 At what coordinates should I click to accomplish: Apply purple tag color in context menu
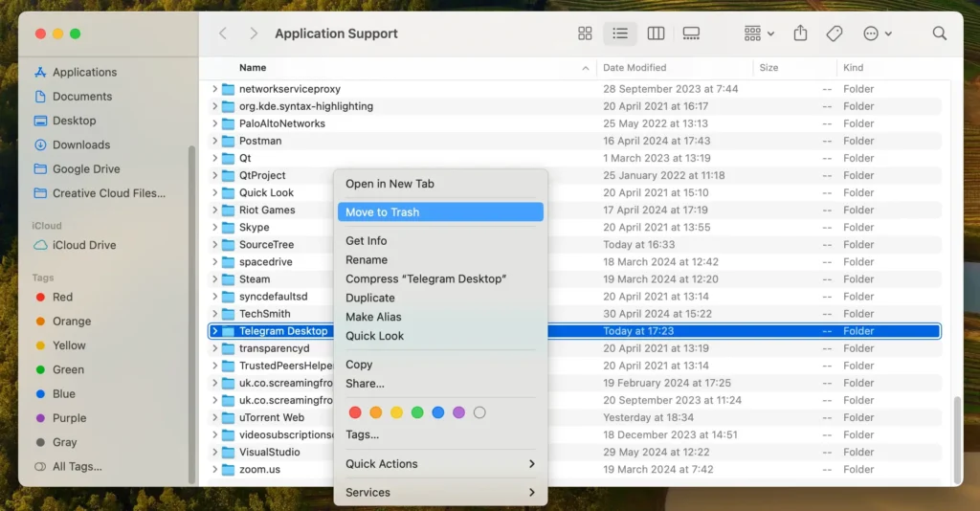pos(458,413)
